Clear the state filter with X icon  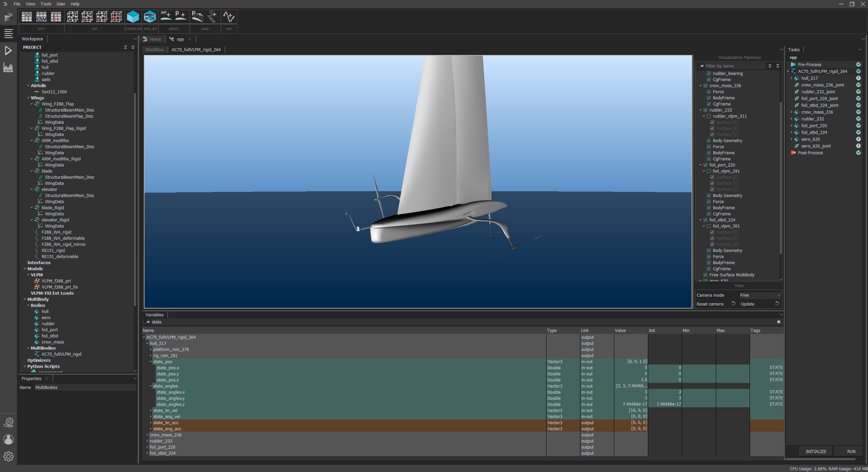coord(778,322)
